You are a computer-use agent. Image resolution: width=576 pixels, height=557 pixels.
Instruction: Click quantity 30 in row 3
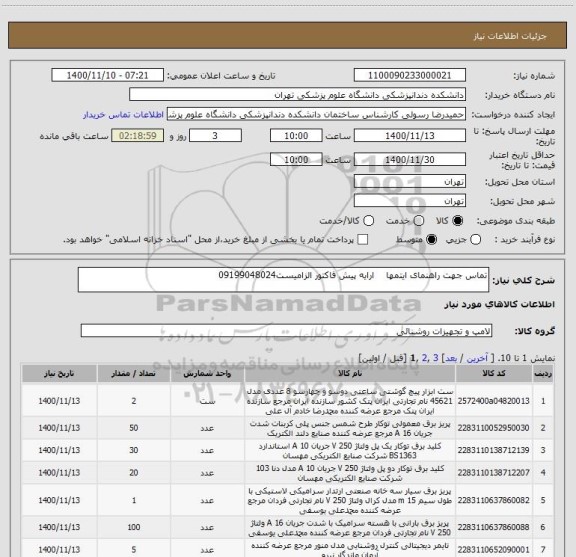click(x=133, y=450)
